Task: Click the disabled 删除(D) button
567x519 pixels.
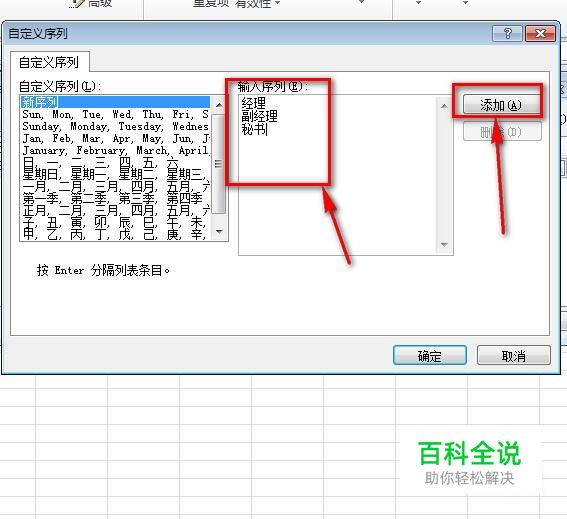Action: (x=502, y=132)
